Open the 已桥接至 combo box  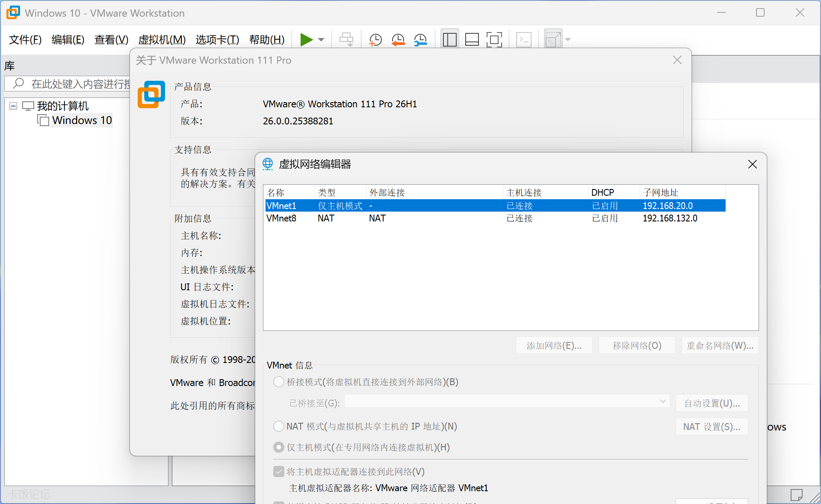507,401
